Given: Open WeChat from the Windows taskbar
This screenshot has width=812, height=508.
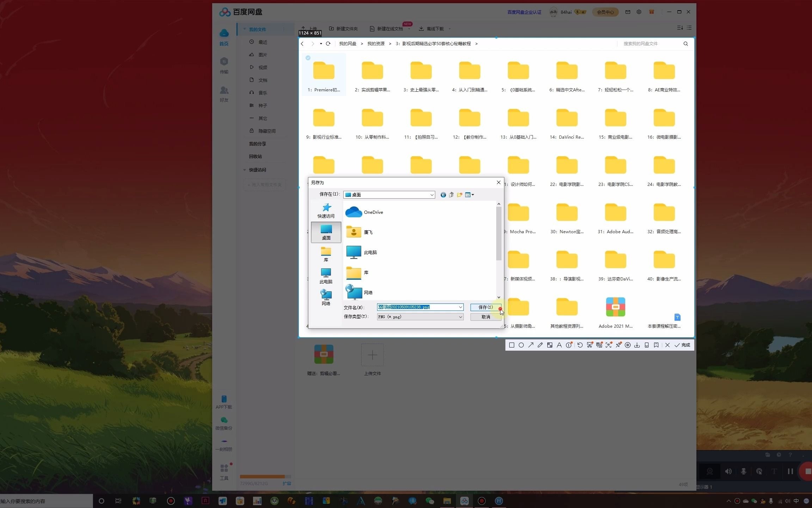Looking at the screenshot, I should pyautogui.click(x=429, y=501).
